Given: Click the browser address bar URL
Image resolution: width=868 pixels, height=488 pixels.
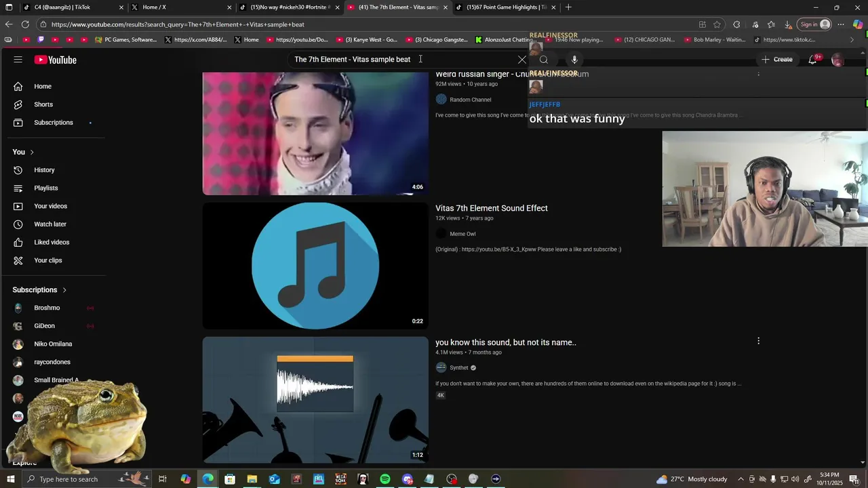Looking at the screenshot, I should [178, 24].
